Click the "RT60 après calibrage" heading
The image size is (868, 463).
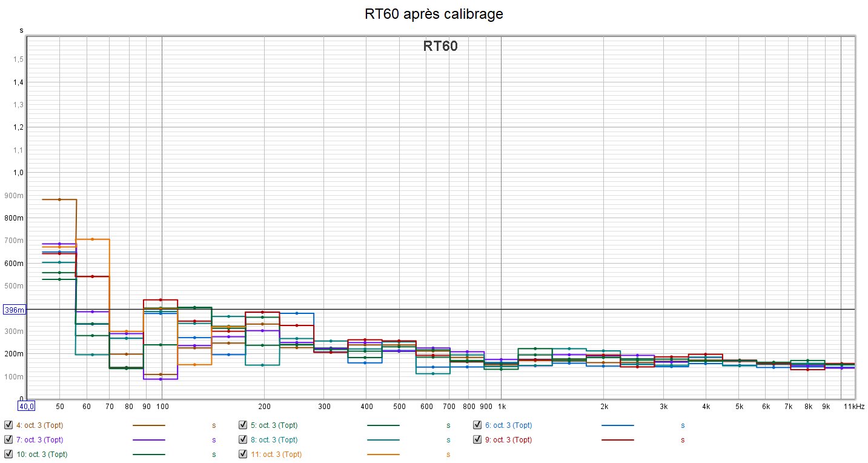coord(434,14)
